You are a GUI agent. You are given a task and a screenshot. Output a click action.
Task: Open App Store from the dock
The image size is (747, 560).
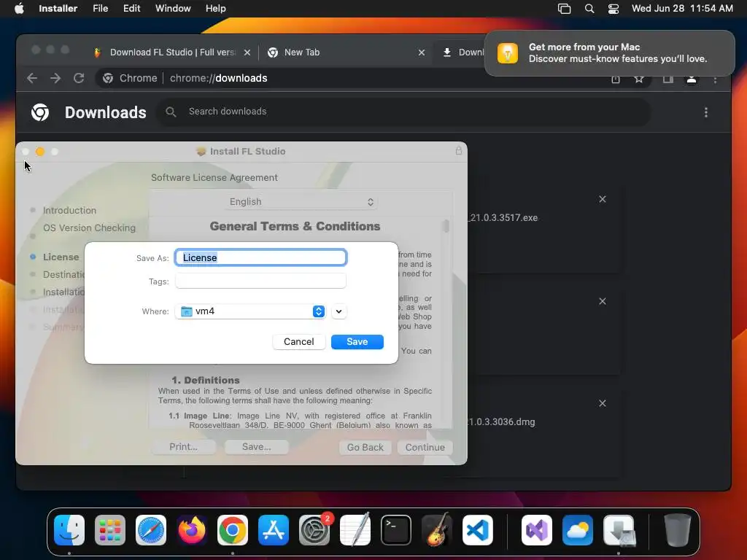coord(274,530)
